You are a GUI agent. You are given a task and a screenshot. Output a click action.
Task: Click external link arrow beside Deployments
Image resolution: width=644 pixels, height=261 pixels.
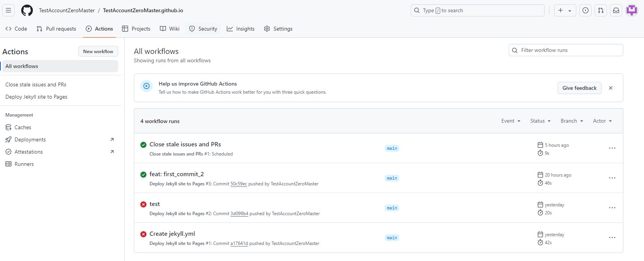point(112,139)
